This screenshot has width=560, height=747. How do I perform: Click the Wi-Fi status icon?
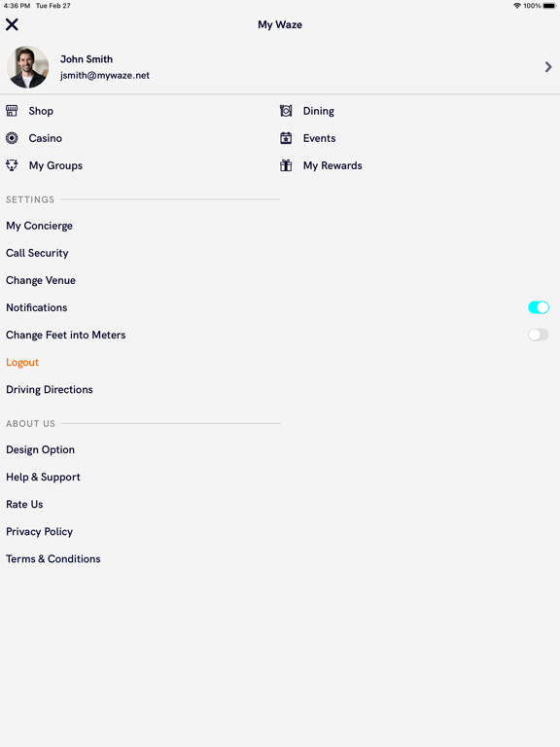pyautogui.click(x=517, y=6)
